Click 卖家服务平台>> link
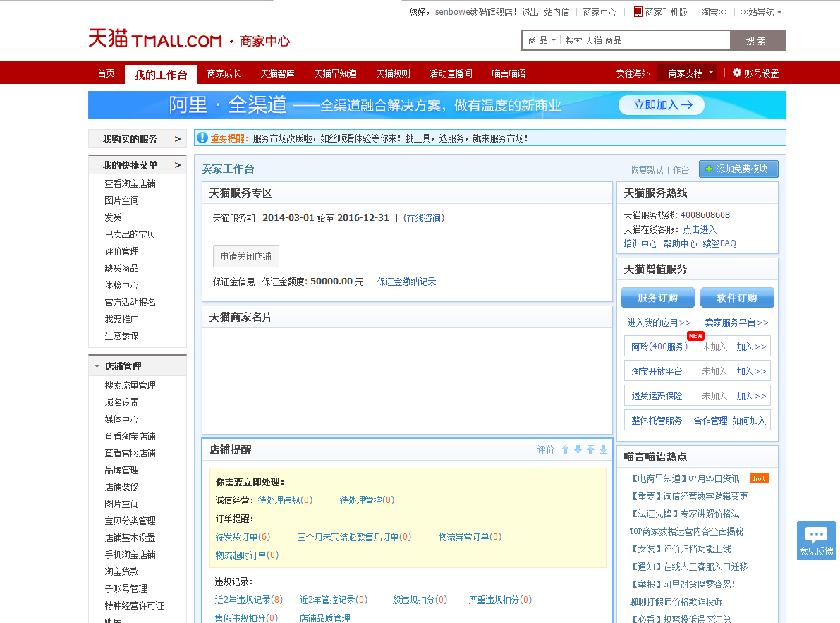The image size is (840, 623). point(736,322)
